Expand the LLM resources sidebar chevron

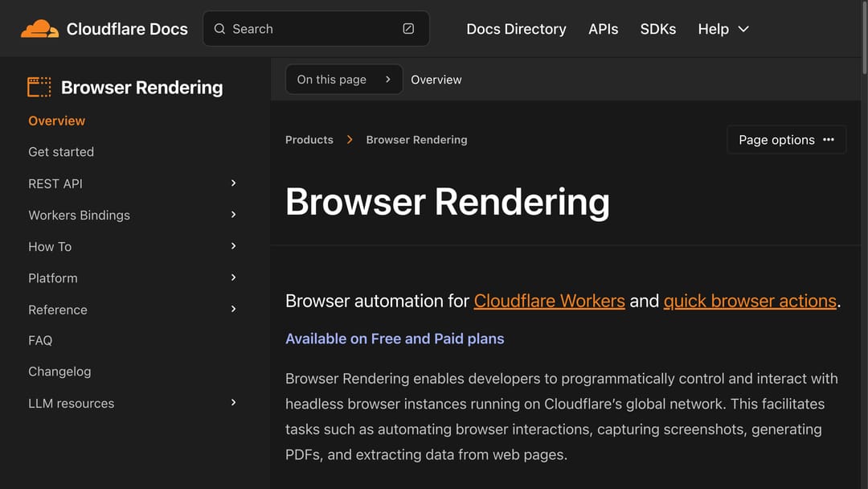[x=234, y=403]
